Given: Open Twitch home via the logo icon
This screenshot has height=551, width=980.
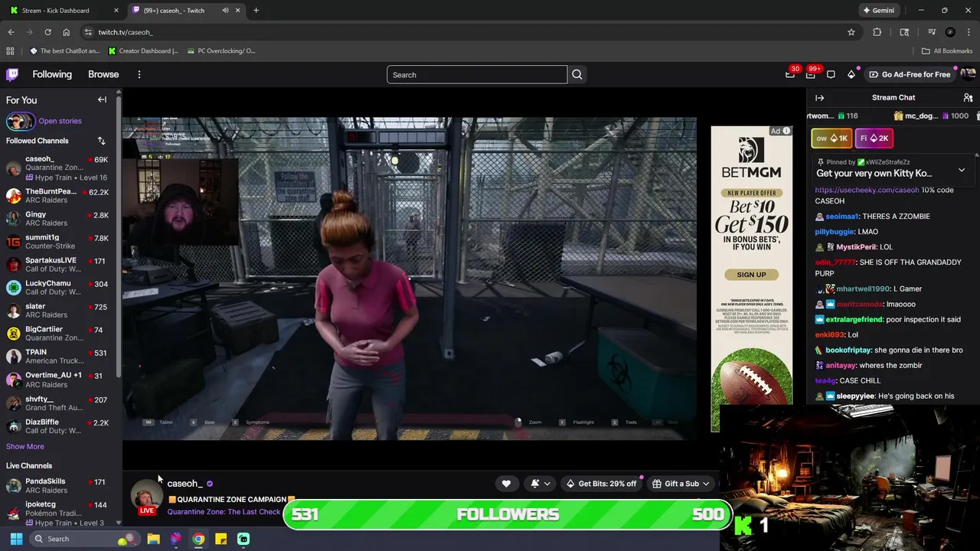Looking at the screenshot, I should 12,74.
